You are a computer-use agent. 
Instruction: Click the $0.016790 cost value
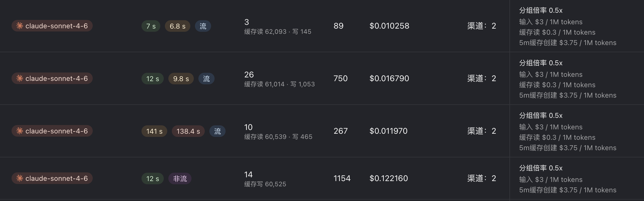tap(389, 78)
